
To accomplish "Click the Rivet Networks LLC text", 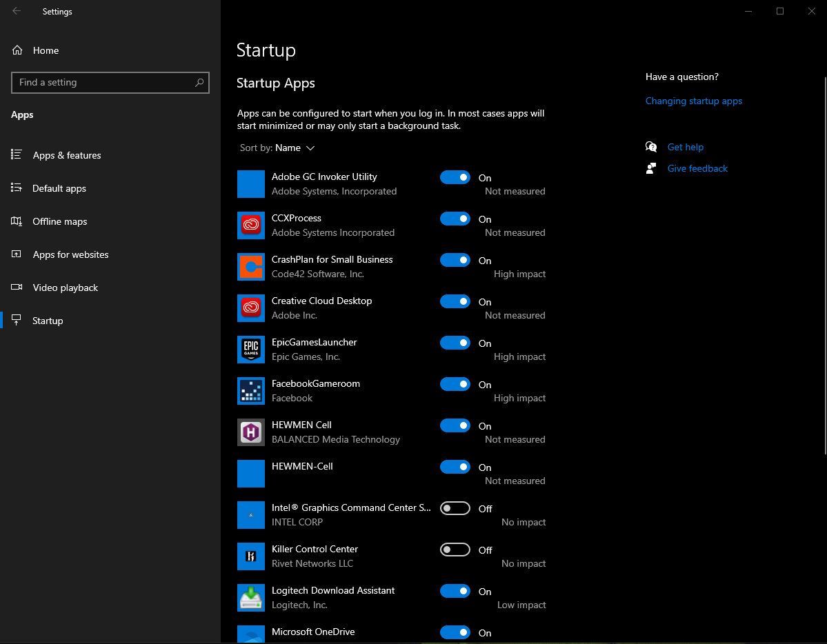I will click(312, 564).
